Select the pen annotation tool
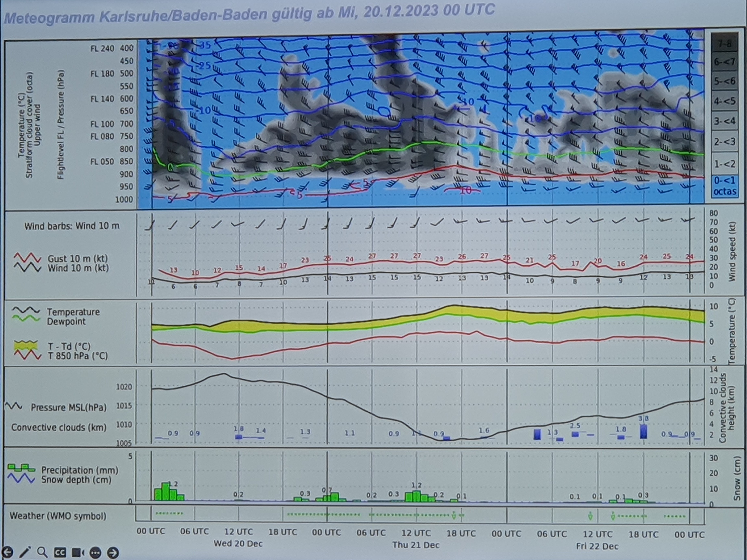The image size is (747, 560). coord(25,552)
